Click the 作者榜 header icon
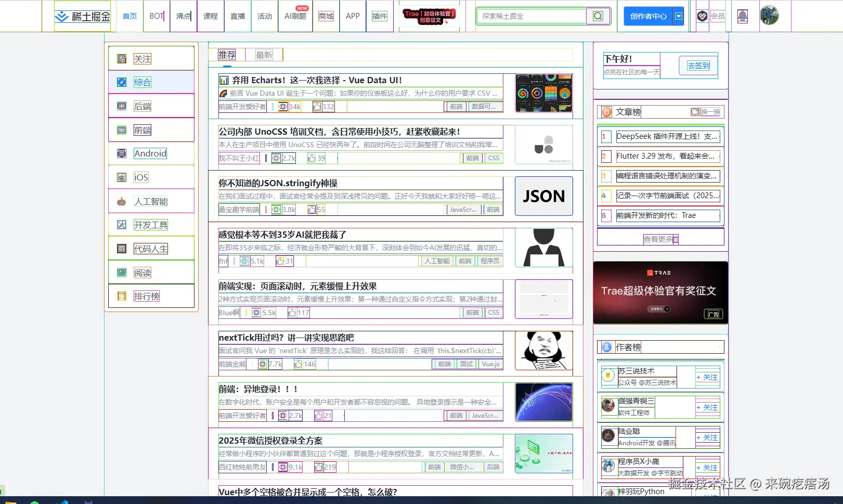The height and width of the screenshot is (504, 843). pos(606,347)
